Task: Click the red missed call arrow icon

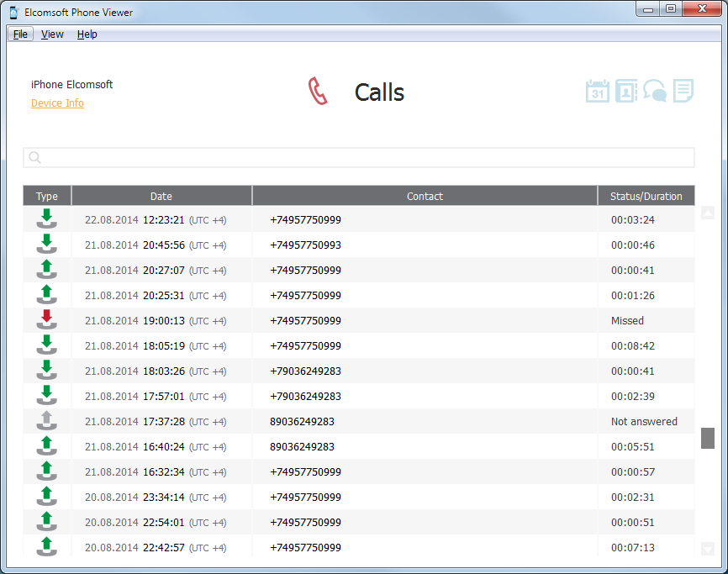Action: pyautogui.click(x=47, y=320)
